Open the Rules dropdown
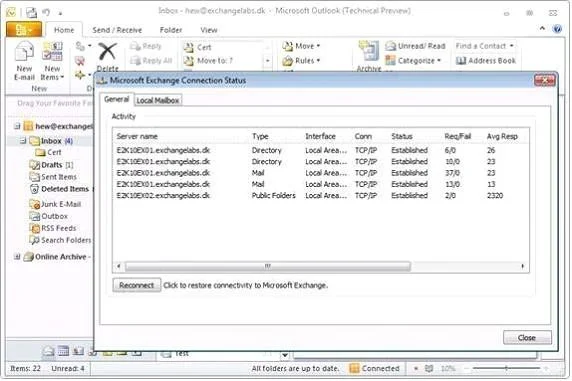 [x=301, y=61]
